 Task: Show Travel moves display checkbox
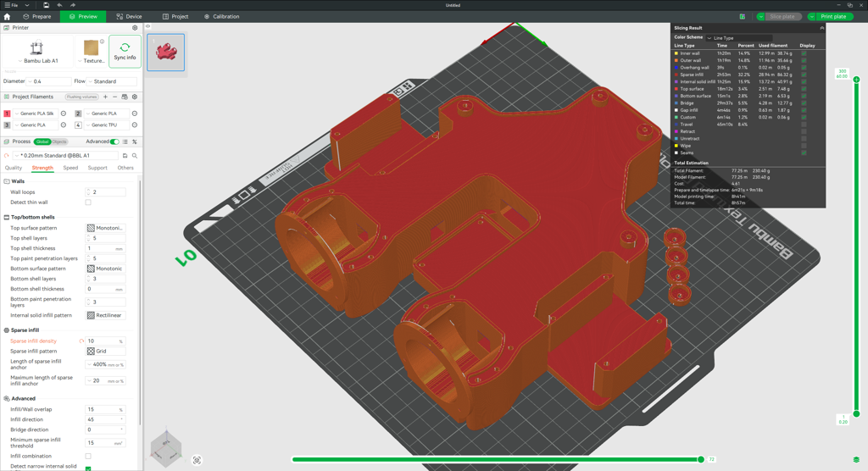coord(804,125)
